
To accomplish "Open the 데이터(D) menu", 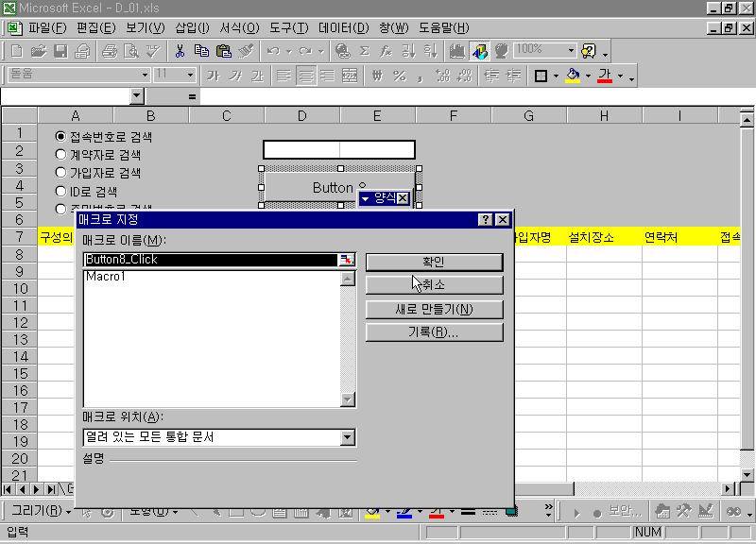I will click(343, 27).
